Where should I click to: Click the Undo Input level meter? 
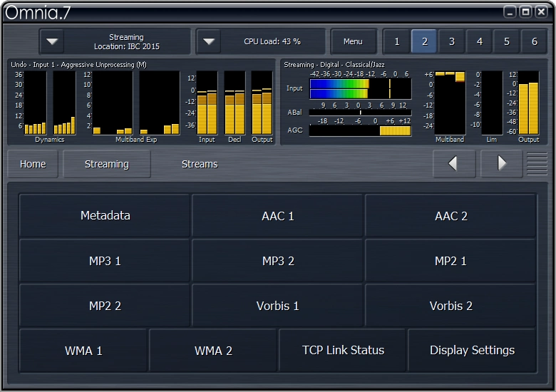(x=207, y=103)
